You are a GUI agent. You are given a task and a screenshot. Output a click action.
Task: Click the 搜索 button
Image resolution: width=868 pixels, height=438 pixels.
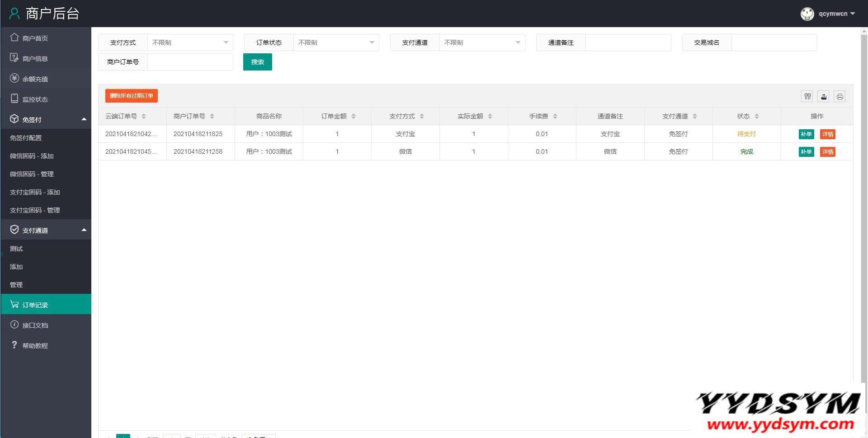point(257,62)
